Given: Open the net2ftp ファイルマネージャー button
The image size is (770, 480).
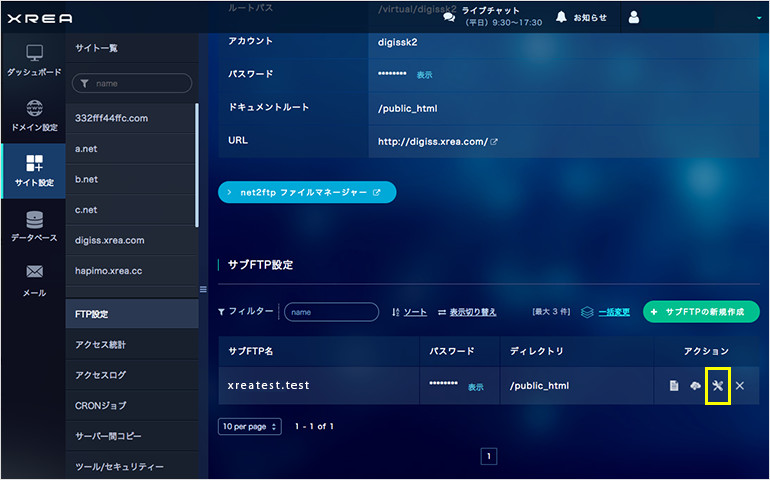Looking at the screenshot, I should click(307, 192).
